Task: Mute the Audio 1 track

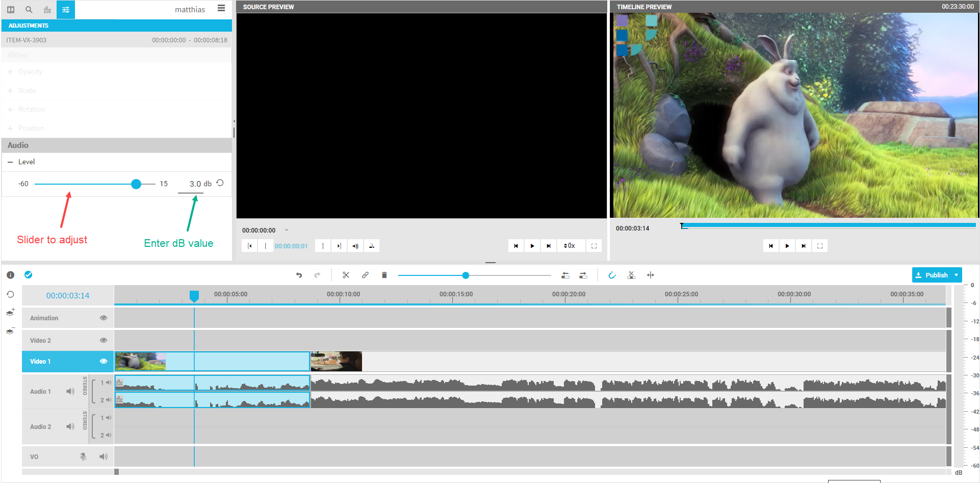Action: (70, 391)
